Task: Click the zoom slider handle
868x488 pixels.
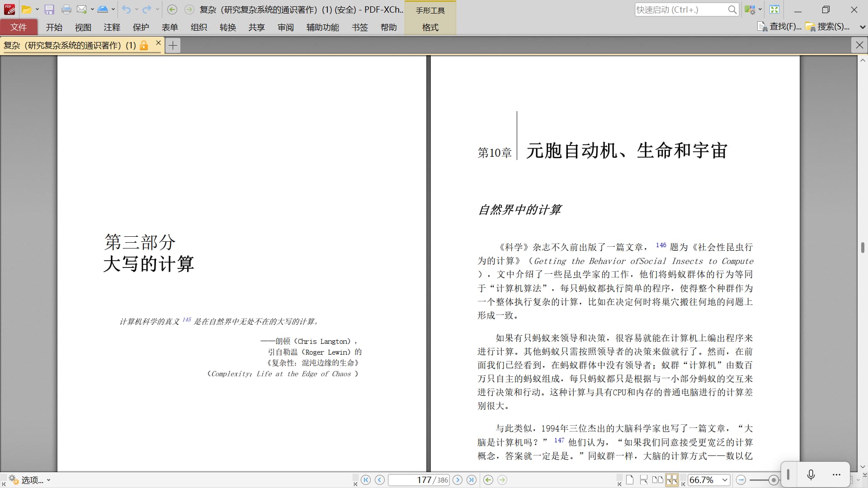Action: click(774, 480)
